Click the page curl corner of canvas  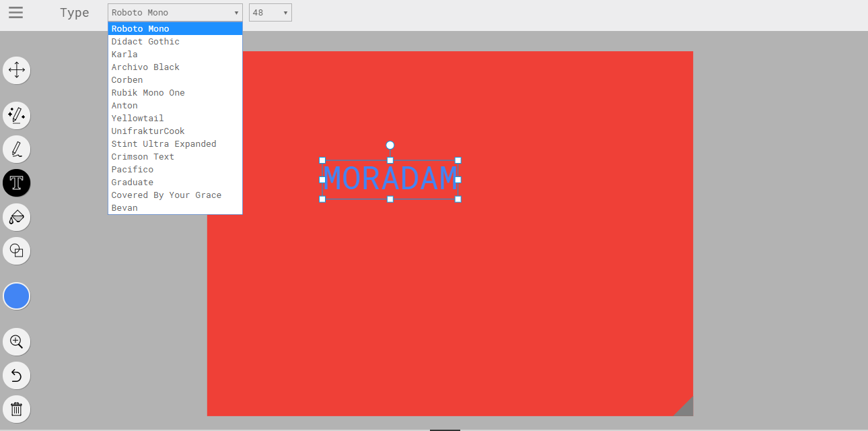pyautogui.click(x=685, y=408)
